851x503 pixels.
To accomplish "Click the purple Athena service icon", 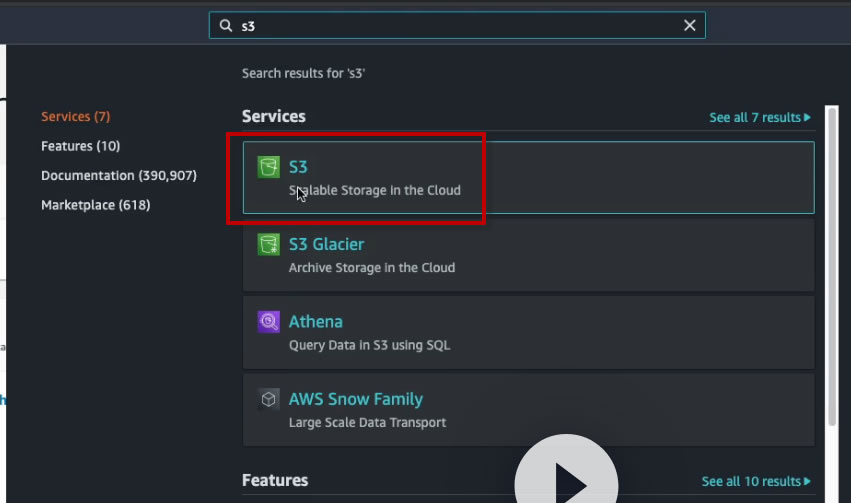I will (x=268, y=322).
